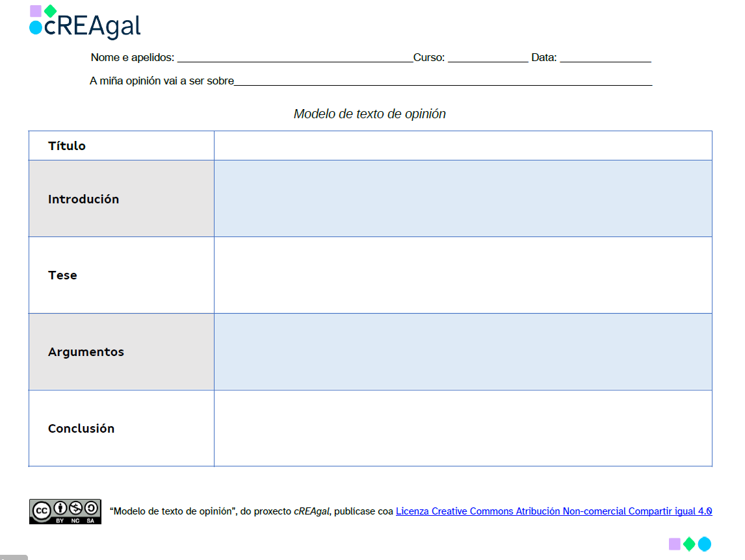Click the blue circle in the footer
This screenshot has height=560, width=745.
click(705, 544)
